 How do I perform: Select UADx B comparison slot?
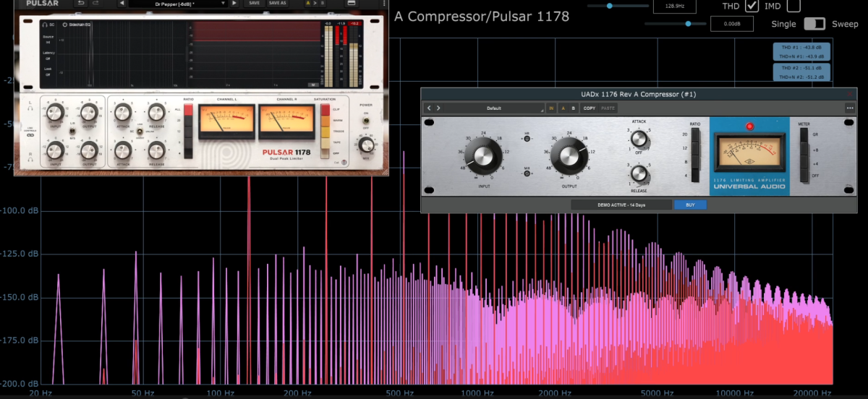click(x=574, y=108)
